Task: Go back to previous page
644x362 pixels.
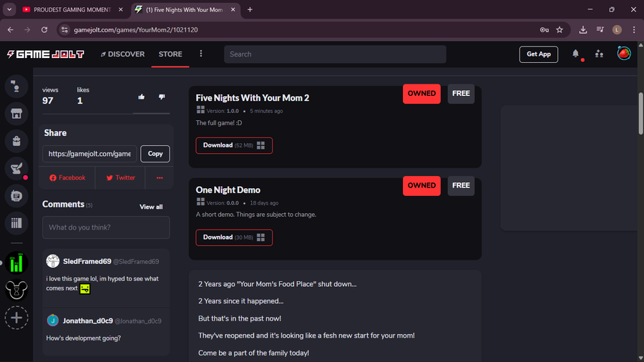Action: [x=11, y=29]
